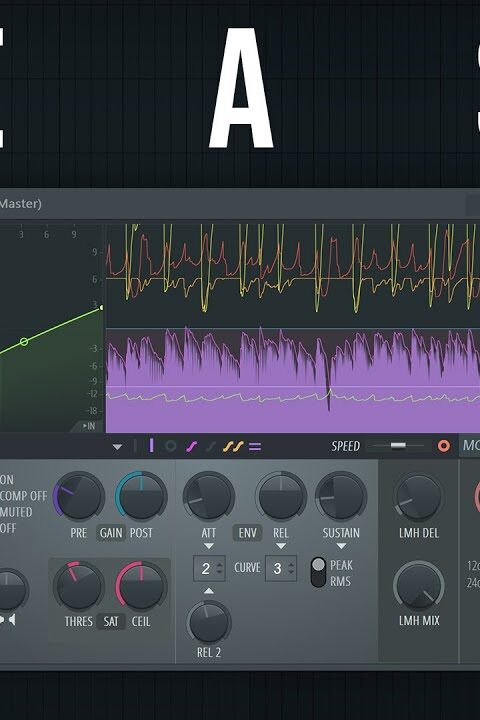The width and height of the screenshot is (480, 720).
Task: Click the SUSTAIN knob
Action: [x=341, y=496]
